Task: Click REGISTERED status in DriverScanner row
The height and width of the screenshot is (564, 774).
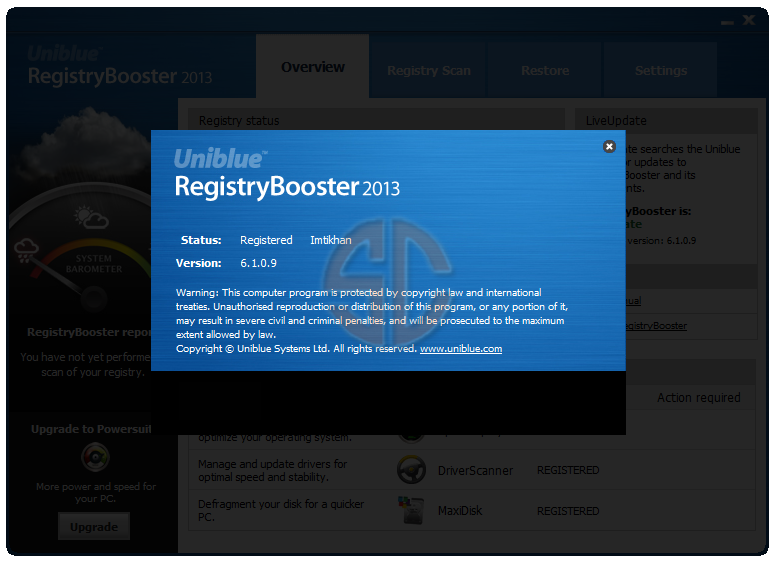Action: pyautogui.click(x=568, y=470)
